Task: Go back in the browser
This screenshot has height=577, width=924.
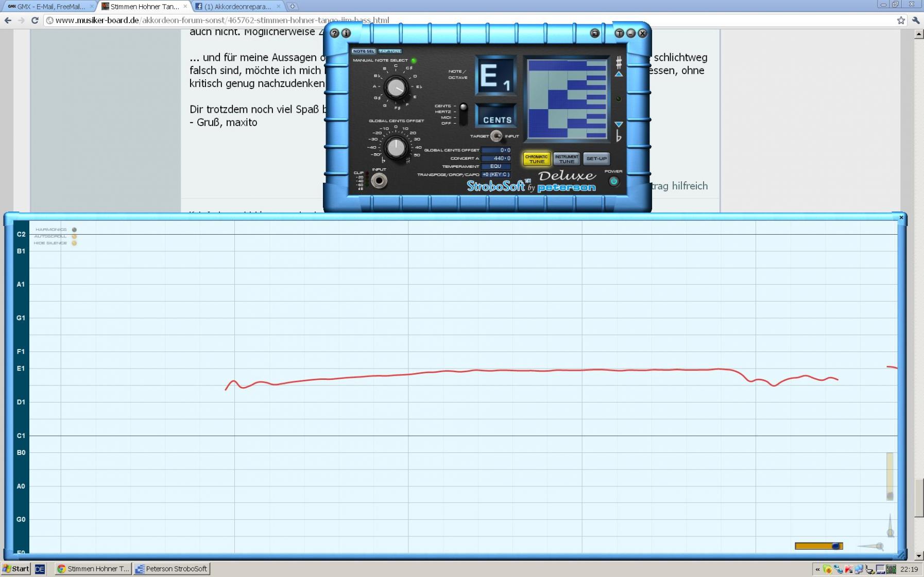Action: tap(8, 20)
